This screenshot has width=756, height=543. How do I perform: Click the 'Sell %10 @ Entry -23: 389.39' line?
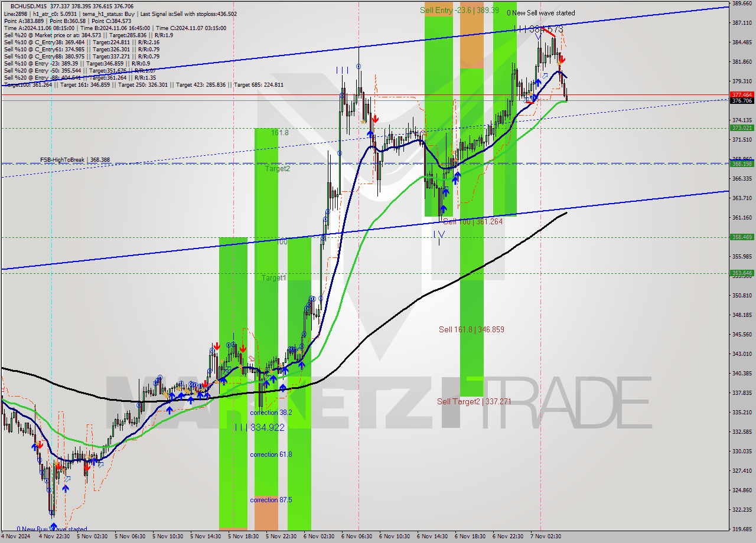coord(77,63)
